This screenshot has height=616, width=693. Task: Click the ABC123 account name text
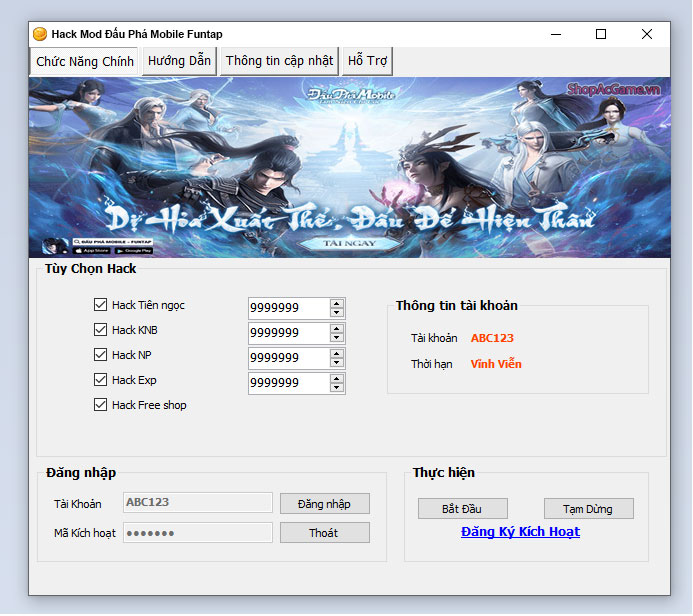click(x=492, y=338)
